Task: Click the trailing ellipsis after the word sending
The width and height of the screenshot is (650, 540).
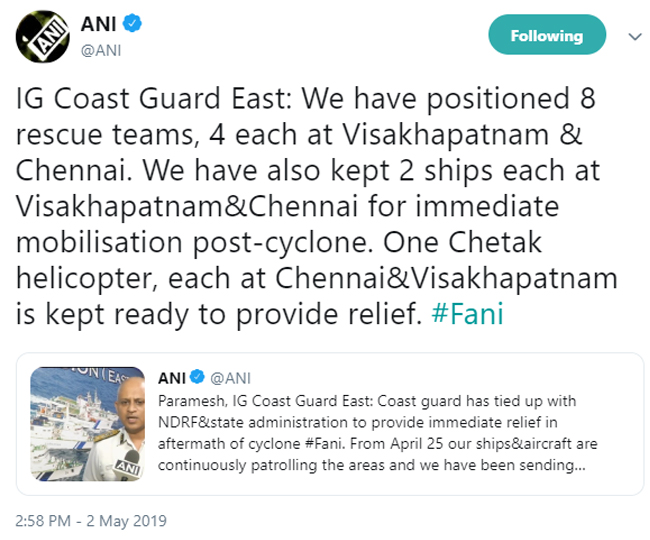Action: pos(580,468)
